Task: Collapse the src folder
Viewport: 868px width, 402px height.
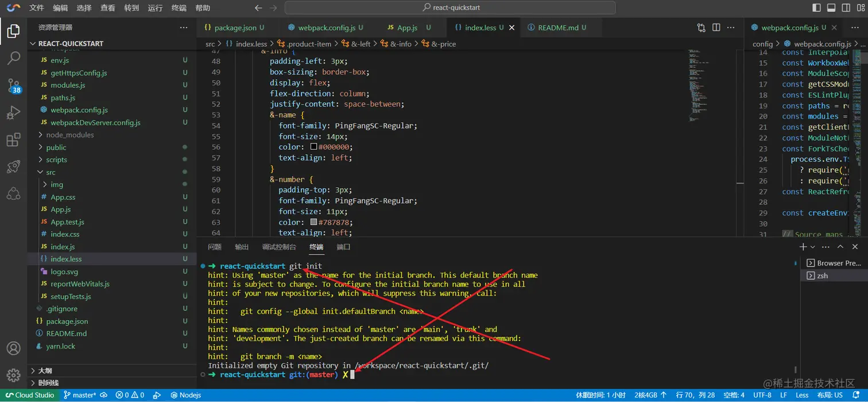Action: tap(112, 172)
